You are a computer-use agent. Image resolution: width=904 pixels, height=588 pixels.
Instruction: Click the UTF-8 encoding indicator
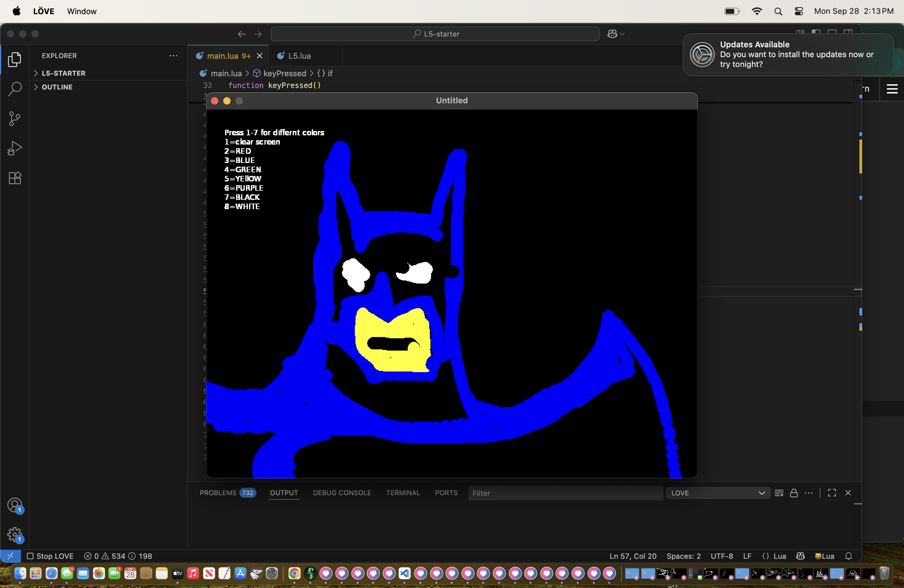click(722, 556)
